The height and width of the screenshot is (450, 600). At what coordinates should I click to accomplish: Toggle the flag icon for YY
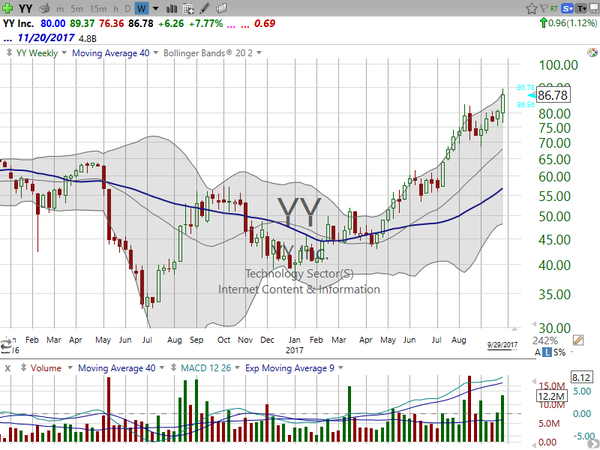pyautogui.click(x=544, y=8)
